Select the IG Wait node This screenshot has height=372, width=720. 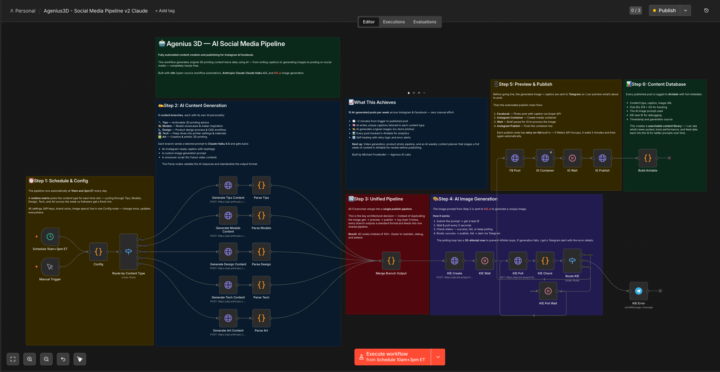(572, 158)
